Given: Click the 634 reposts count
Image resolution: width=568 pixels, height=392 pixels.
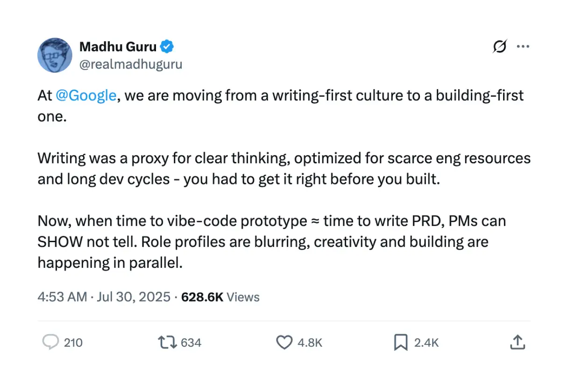Looking at the screenshot, I should 191,343.
